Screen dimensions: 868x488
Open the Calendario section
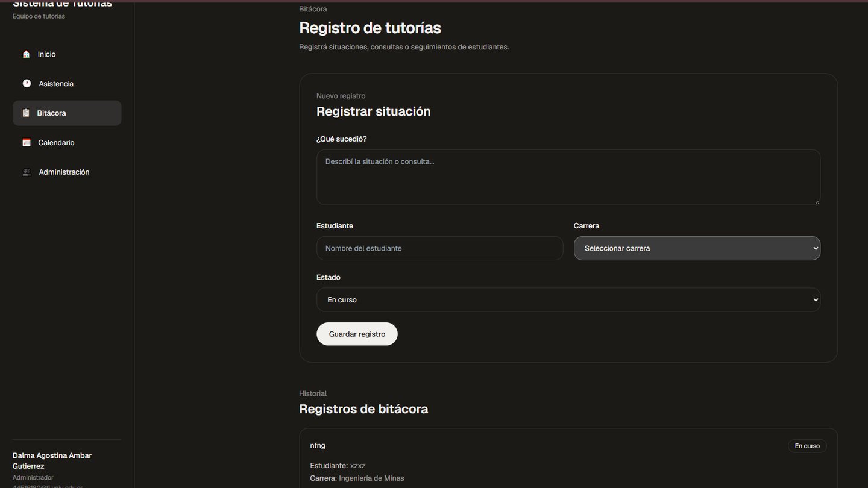pyautogui.click(x=67, y=143)
